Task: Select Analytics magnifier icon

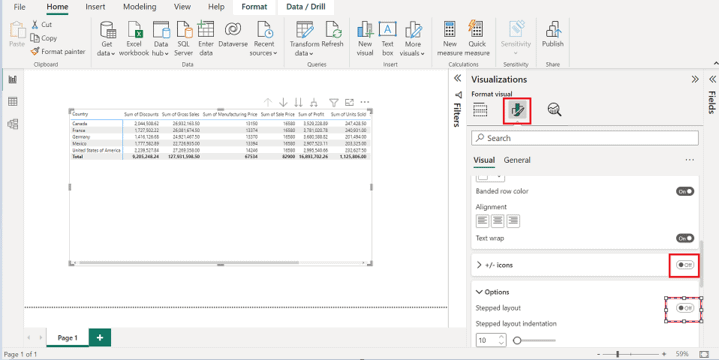Action: coord(554,110)
